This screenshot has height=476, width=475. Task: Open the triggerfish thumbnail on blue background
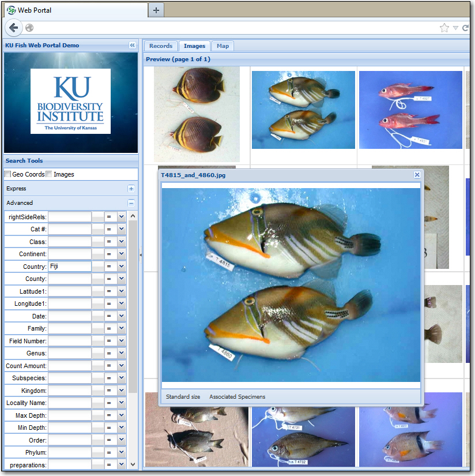point(303,110)
